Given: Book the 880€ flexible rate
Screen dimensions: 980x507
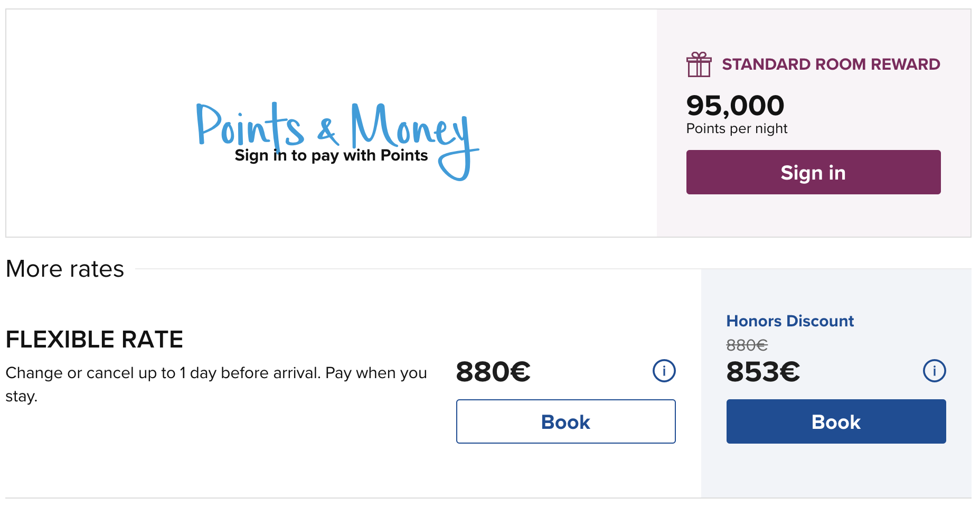Looking at the screenshot, I should tap(566, 421).
